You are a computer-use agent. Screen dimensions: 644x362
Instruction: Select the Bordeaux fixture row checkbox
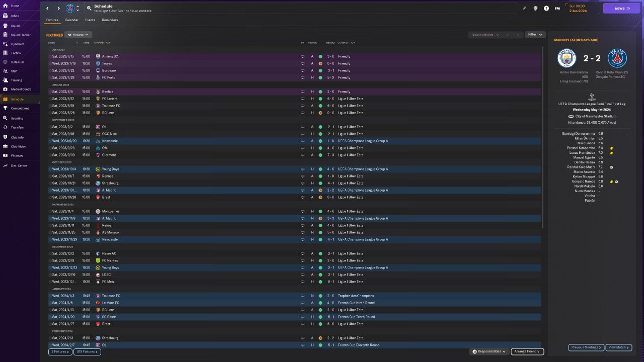pyautogui.click(x=50, y=70)
